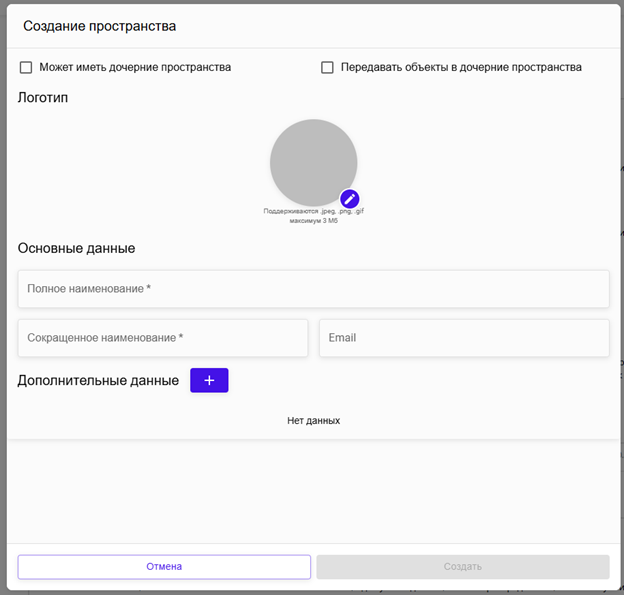Click the 'максимум 3 Мб' hint text
624x595 pixels.
pyautogui.click(x=314, y=220)
